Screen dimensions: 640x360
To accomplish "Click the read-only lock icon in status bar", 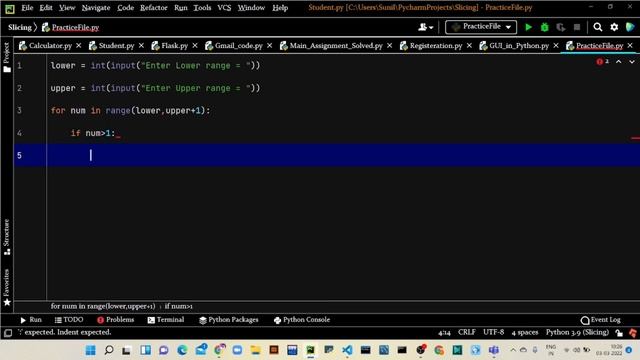I will tap(619, 333).
